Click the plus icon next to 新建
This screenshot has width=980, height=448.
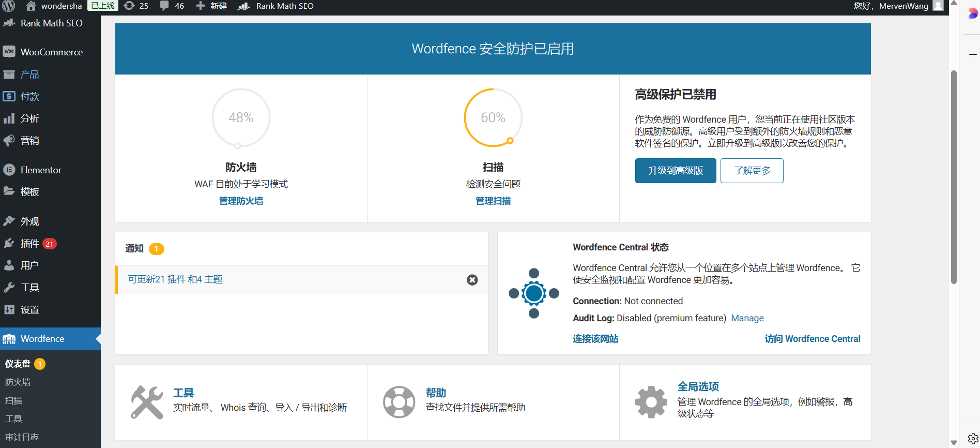click(x=201, y=6)
